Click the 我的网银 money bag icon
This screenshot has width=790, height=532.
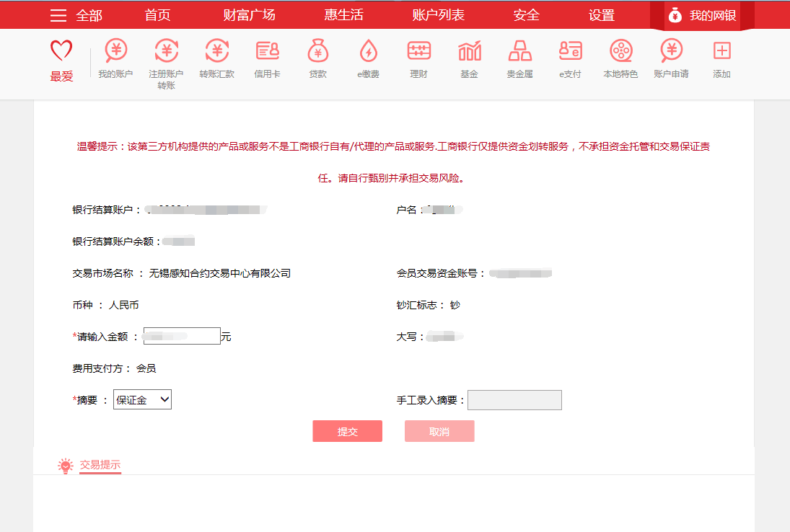coord(675,16)
